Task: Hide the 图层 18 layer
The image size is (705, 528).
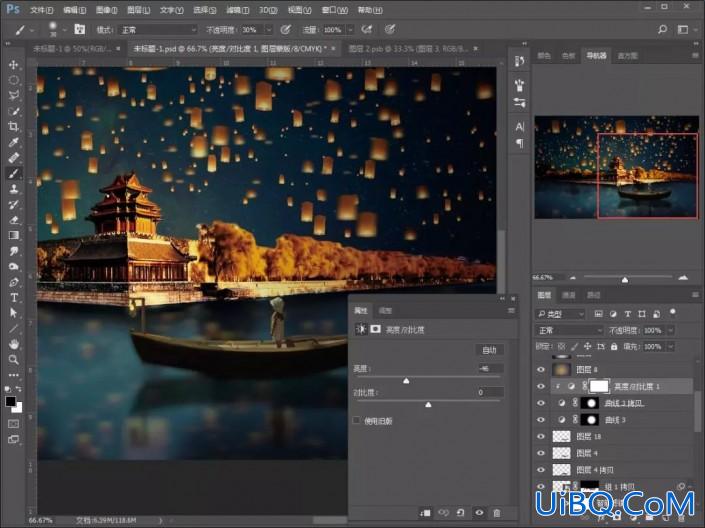Action: coord(541,436)
